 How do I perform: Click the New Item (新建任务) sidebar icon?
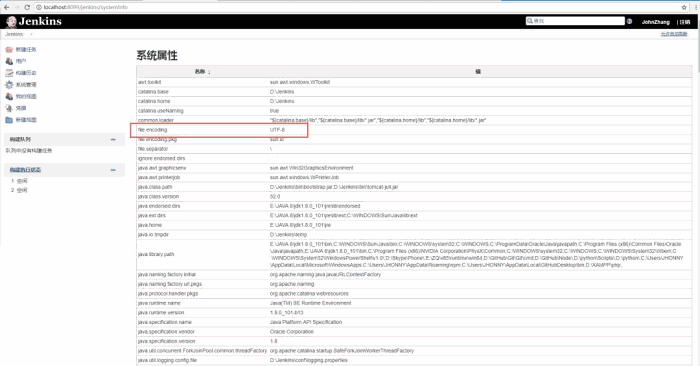click(x=9, y=50)
